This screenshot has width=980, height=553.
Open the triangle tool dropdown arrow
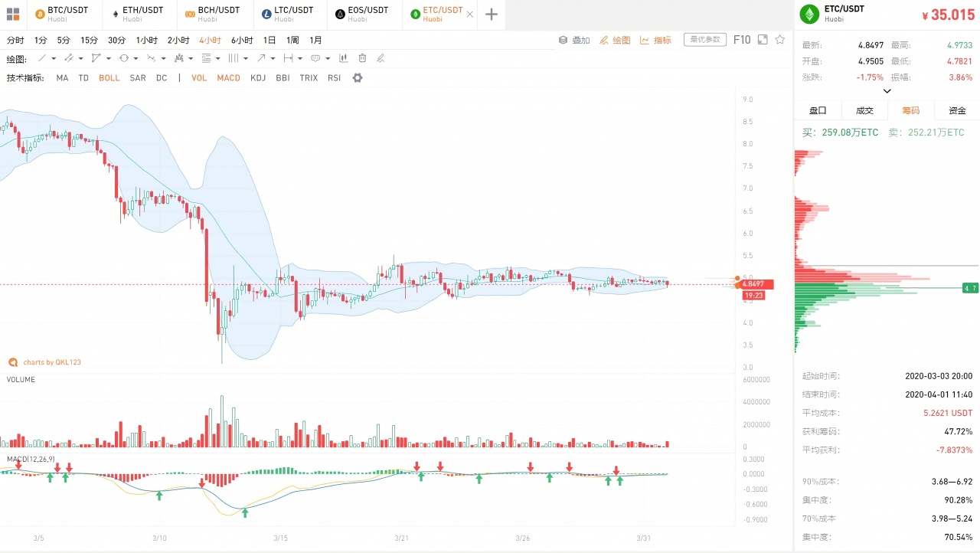[x=108, y=58]
